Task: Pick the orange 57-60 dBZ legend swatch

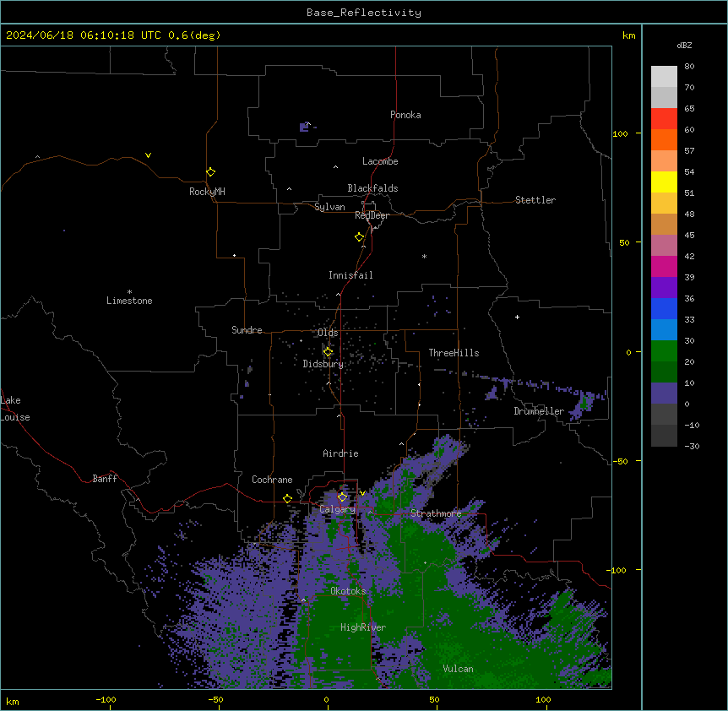Action: coord(664,139)
